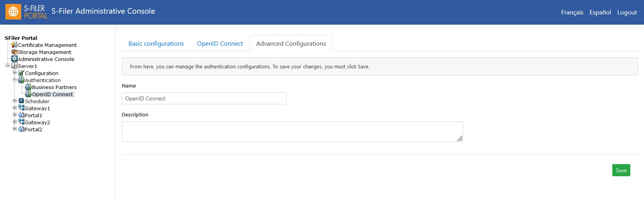
Task: Click the green Save button
Action: [621, 170]
